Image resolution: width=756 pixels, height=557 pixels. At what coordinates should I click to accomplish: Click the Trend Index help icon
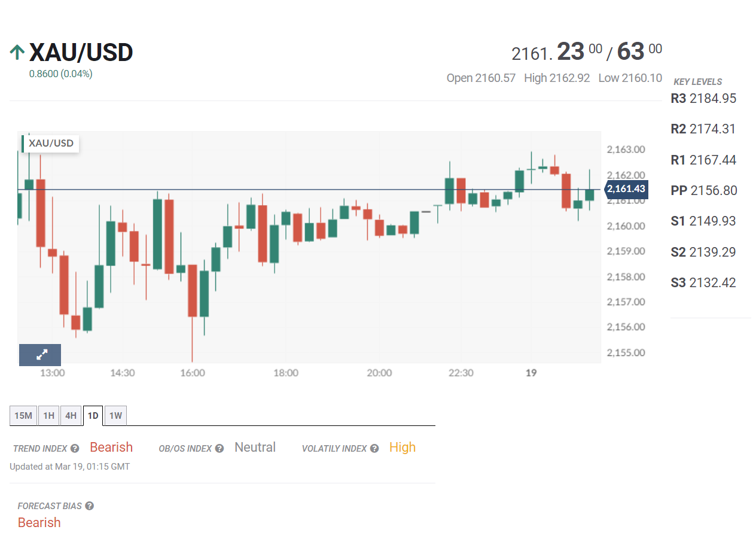click(75, 448)
